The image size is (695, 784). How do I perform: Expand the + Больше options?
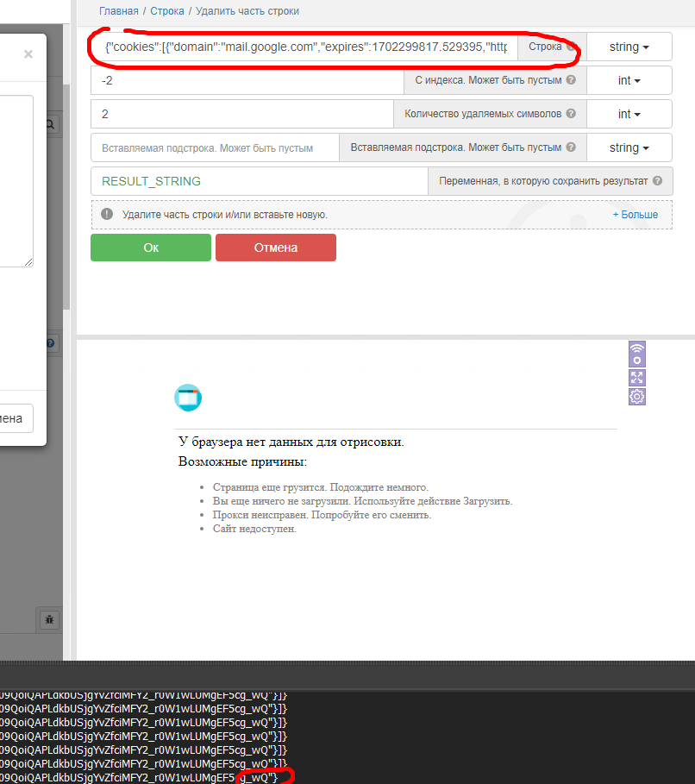(635, 214)
